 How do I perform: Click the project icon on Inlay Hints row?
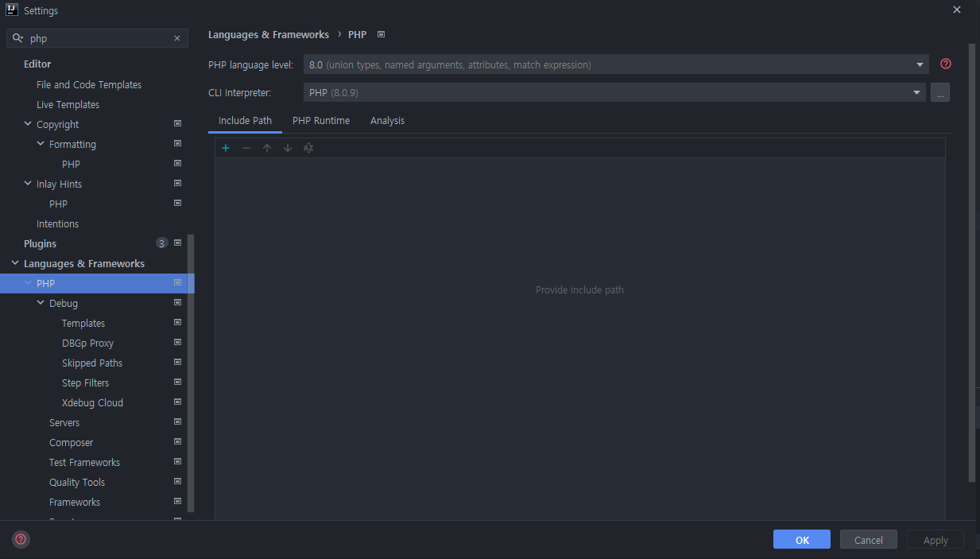point(177,184)
